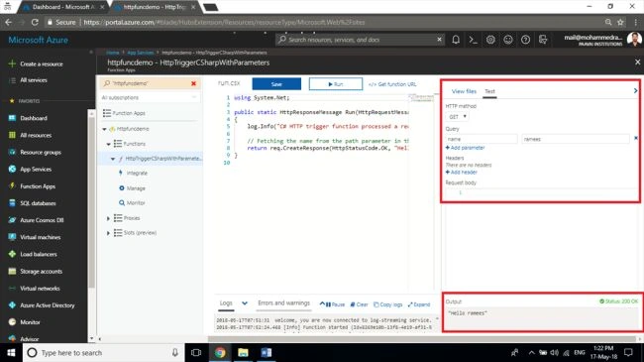Expand the Slots (preview) node
This screenshot has width=644, height=362.
click(108, 233)
